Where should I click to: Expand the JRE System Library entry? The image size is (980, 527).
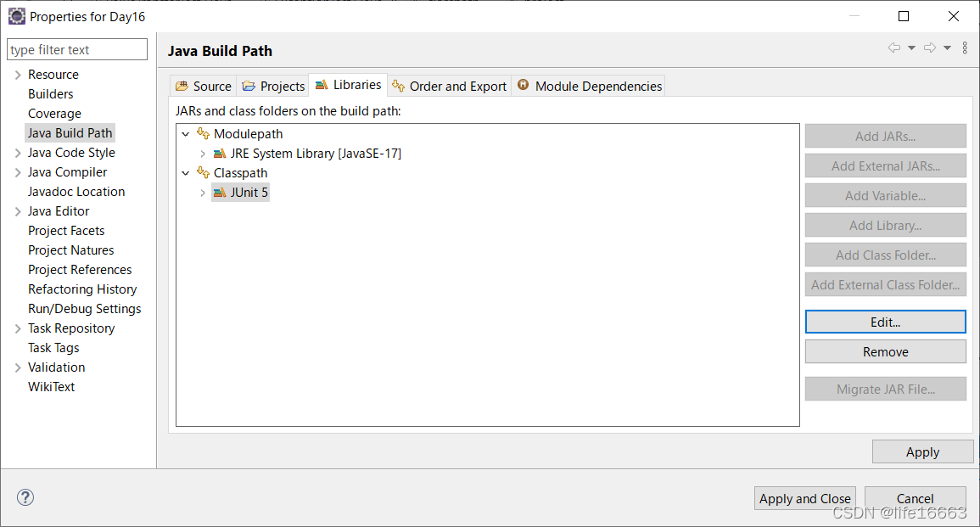[202, 153]
